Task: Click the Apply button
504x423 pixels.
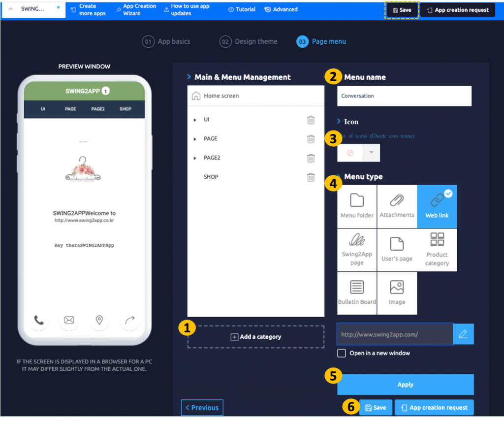Action: (x=405, y=385)
